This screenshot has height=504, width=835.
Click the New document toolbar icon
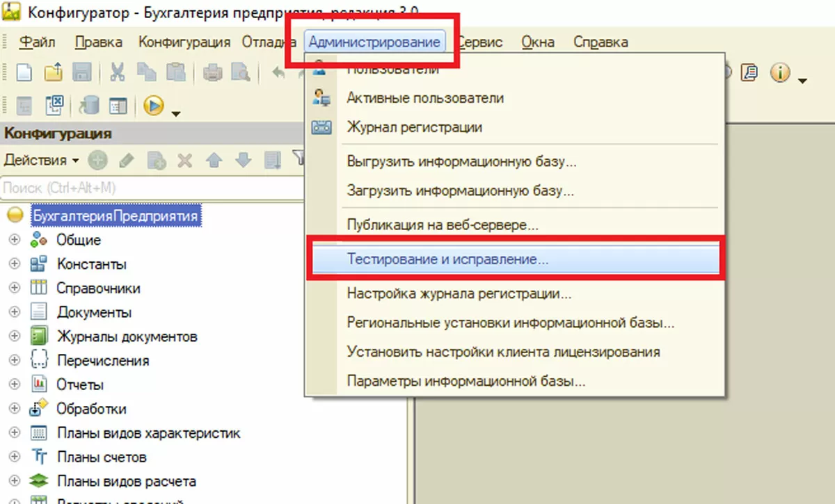coord(24,72)
